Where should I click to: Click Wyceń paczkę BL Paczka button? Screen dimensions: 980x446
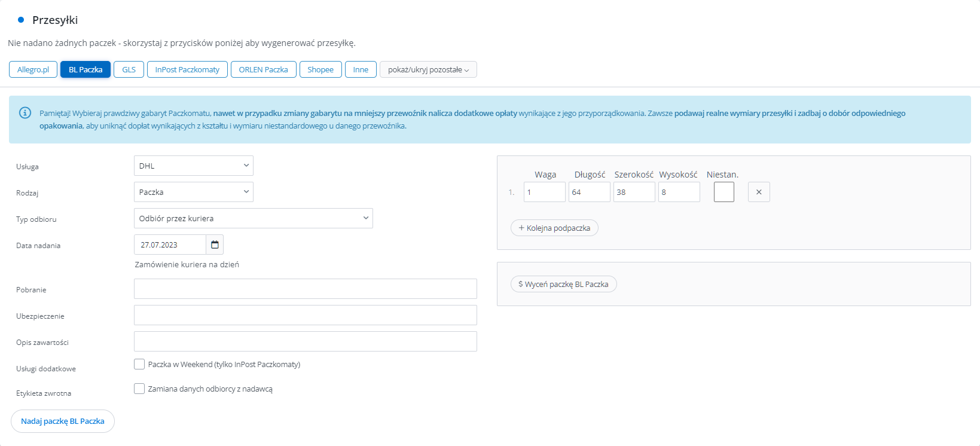pos(563,284)
